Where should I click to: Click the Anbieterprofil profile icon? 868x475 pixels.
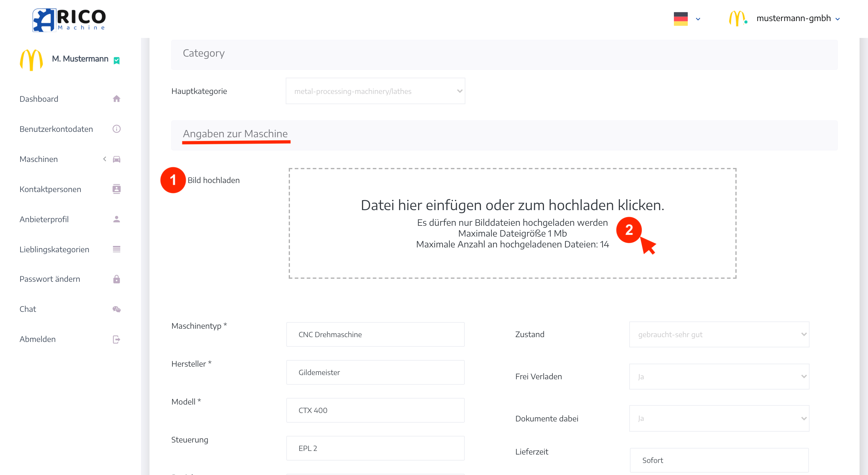117,219
